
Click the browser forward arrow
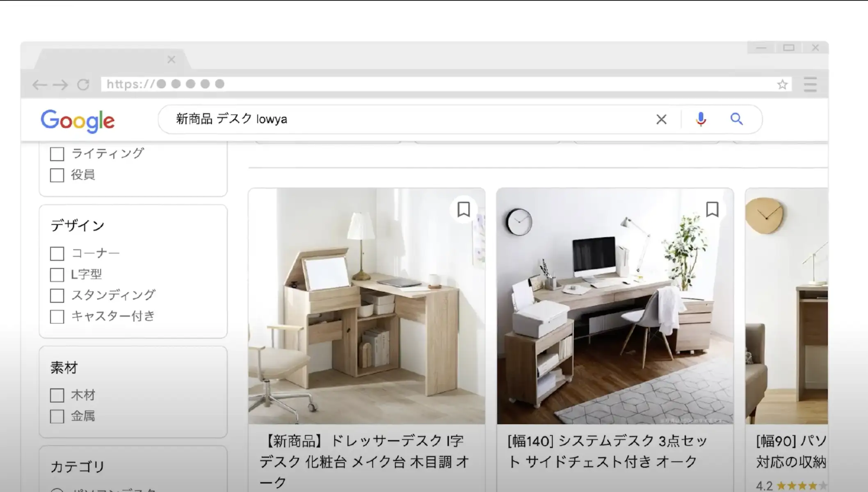(x=61, y=84)
